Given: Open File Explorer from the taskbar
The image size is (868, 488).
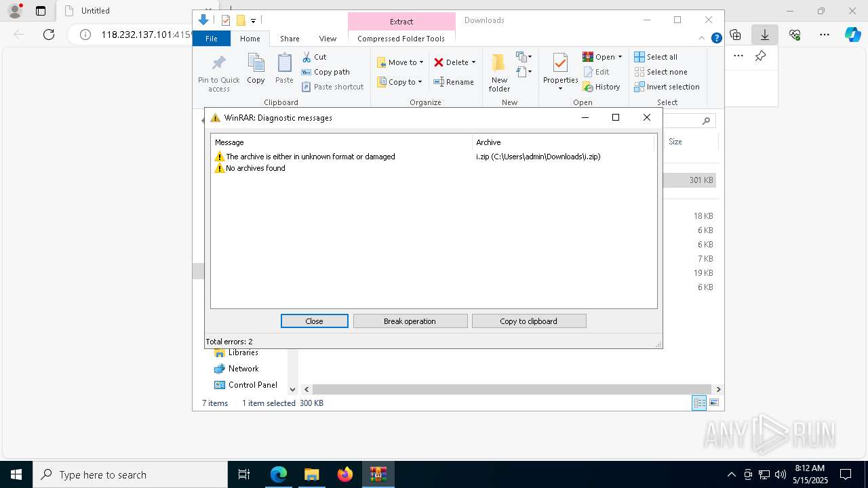Looking at the screenshot, I should coord(311,474).
